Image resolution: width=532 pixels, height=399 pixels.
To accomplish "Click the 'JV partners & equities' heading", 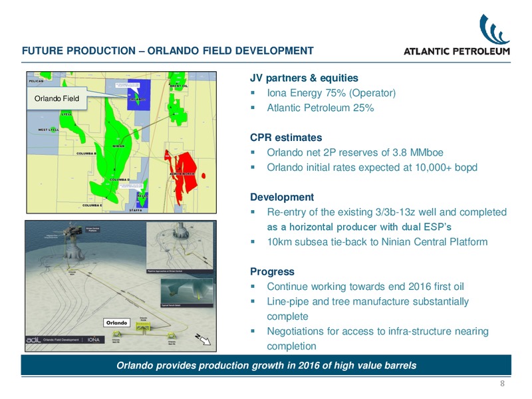I will 304,78.
